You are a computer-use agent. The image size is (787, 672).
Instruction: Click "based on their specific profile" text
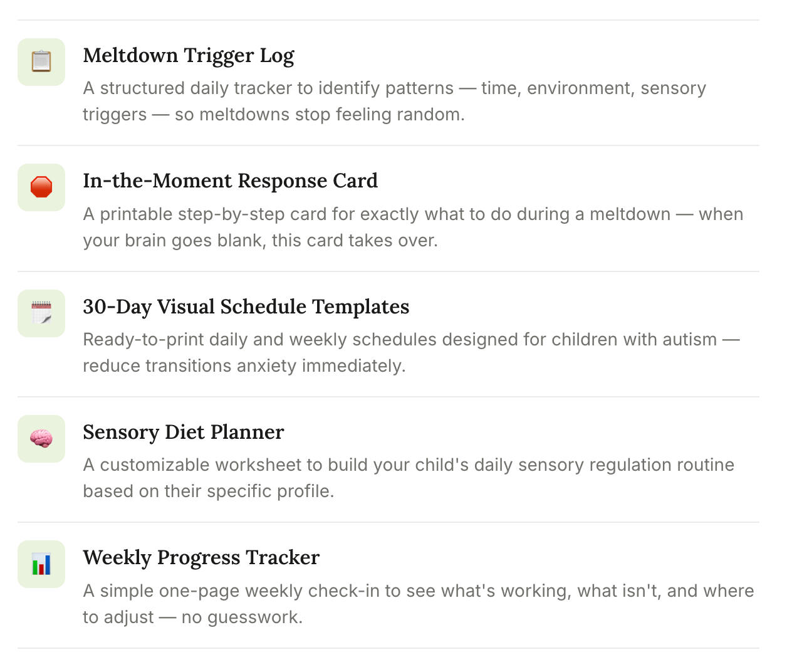coord(208,491)
